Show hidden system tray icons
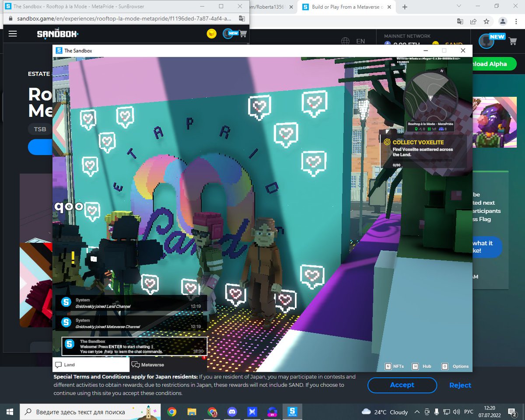This screenshot has height=420, width=525. [417, 412]
